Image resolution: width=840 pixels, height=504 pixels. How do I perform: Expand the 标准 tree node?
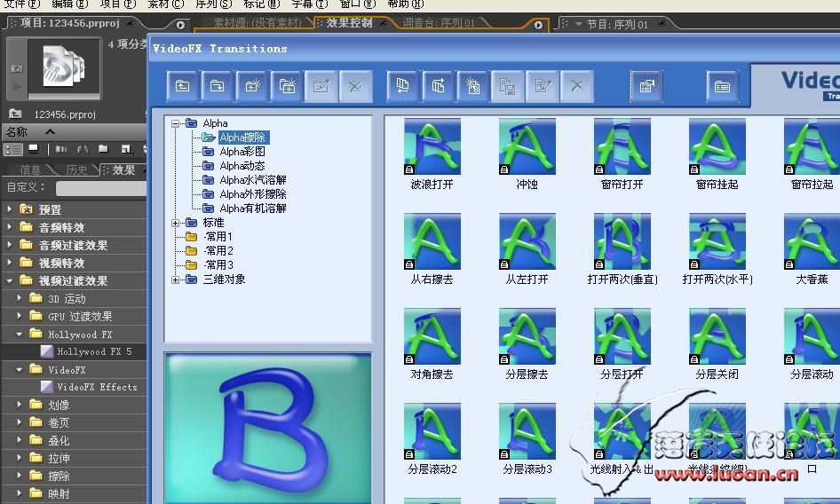click(x=175, y=223)
